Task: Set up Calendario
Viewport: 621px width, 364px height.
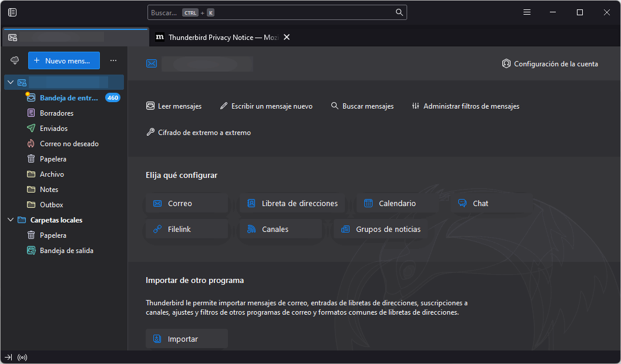Action: click(x=397, y=204)
